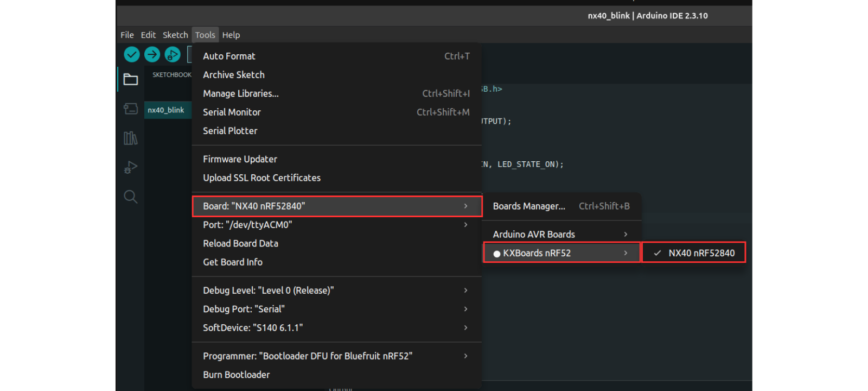Expand the Board: "NX40 nRF52840" submenu
Viewport: 868px width, 391px height.
point(337,206)
